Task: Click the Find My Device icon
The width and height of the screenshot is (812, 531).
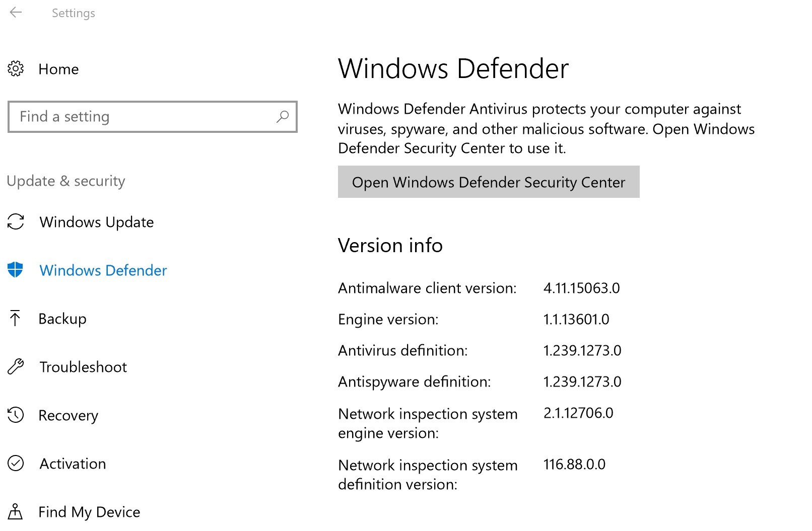Action: pyautogui.click(x=16, y=511)
